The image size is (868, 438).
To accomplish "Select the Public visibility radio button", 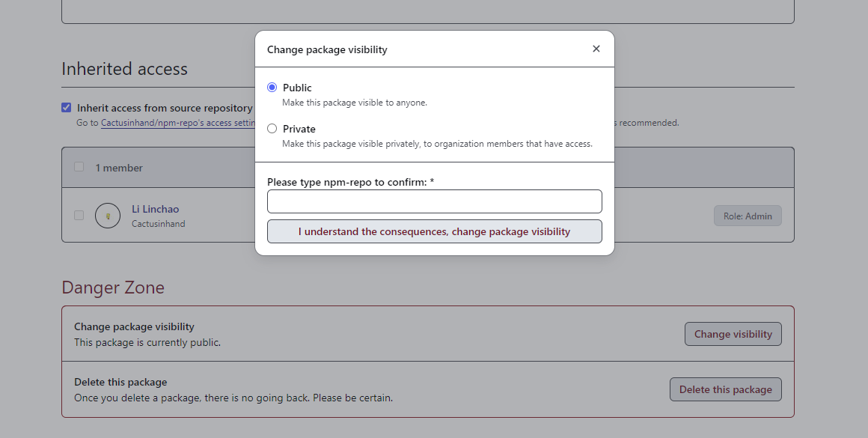I will point(272,88).
